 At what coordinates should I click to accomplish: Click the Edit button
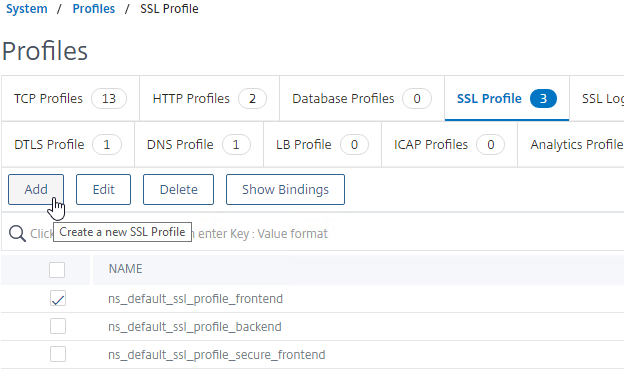click(x=103, y=190)
